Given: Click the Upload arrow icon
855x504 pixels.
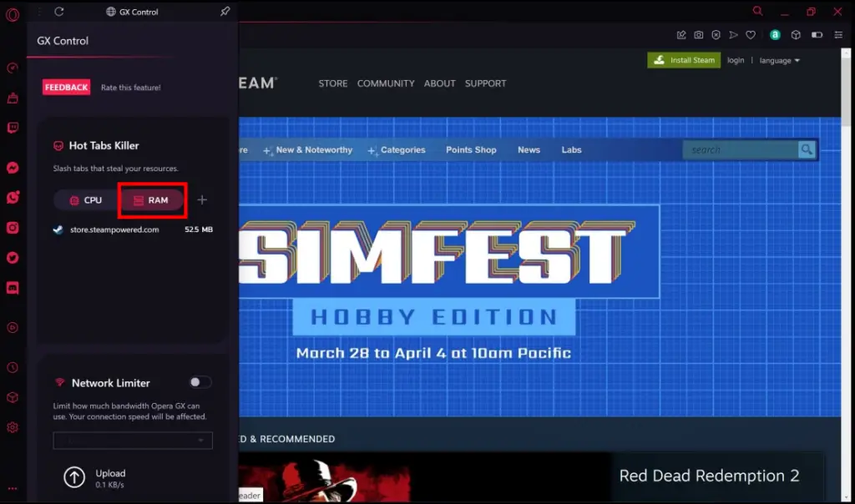Looking at the screenshot, I should click(74, 477).
